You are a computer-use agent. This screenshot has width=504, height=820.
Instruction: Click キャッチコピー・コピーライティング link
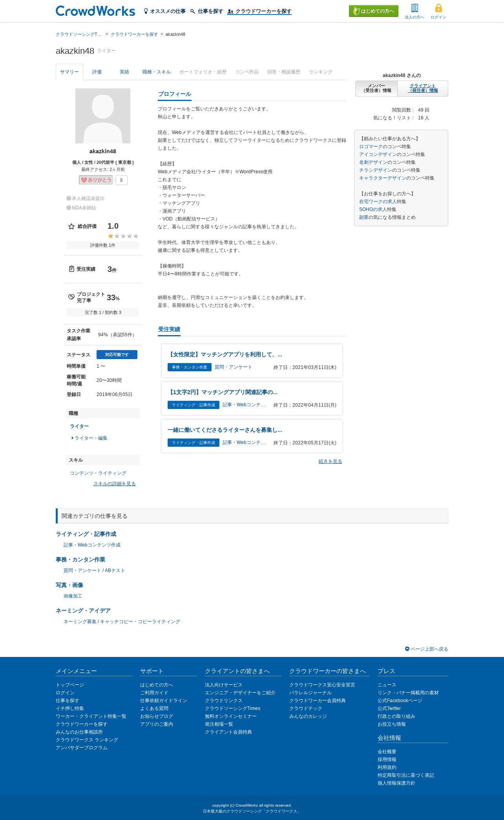point(140,622)
